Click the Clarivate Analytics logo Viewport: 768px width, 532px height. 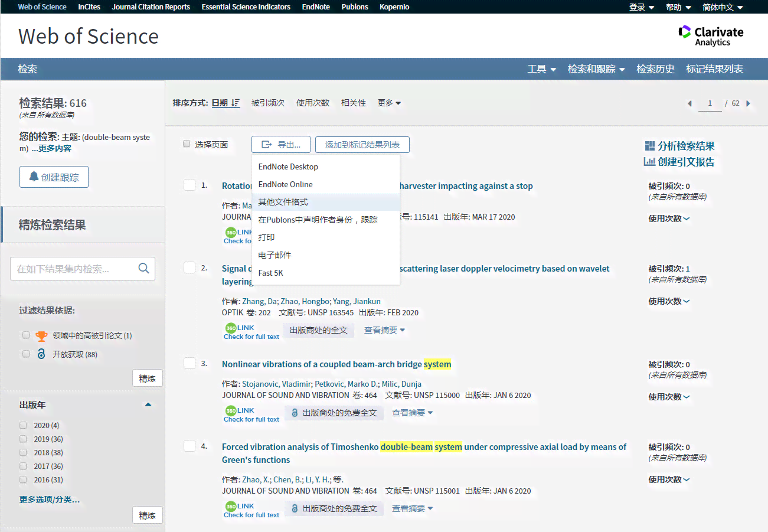click(711, 35)
